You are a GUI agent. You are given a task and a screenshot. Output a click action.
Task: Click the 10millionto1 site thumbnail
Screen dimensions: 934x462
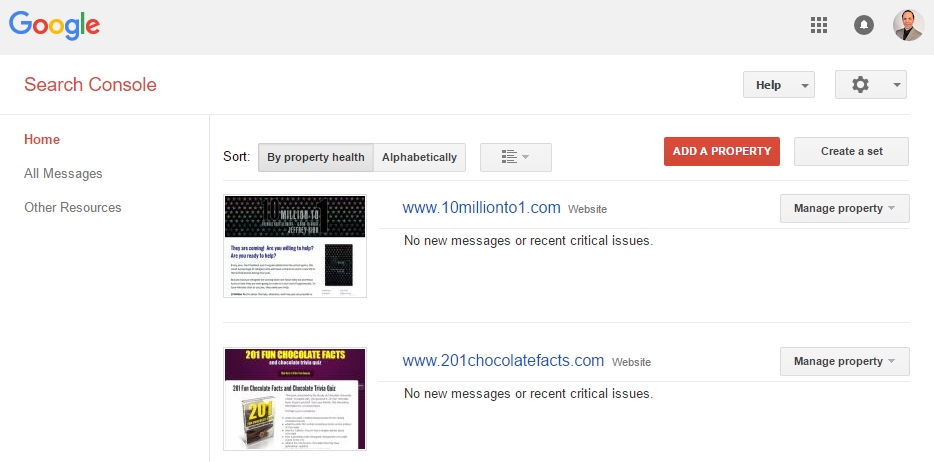[295, 246]
